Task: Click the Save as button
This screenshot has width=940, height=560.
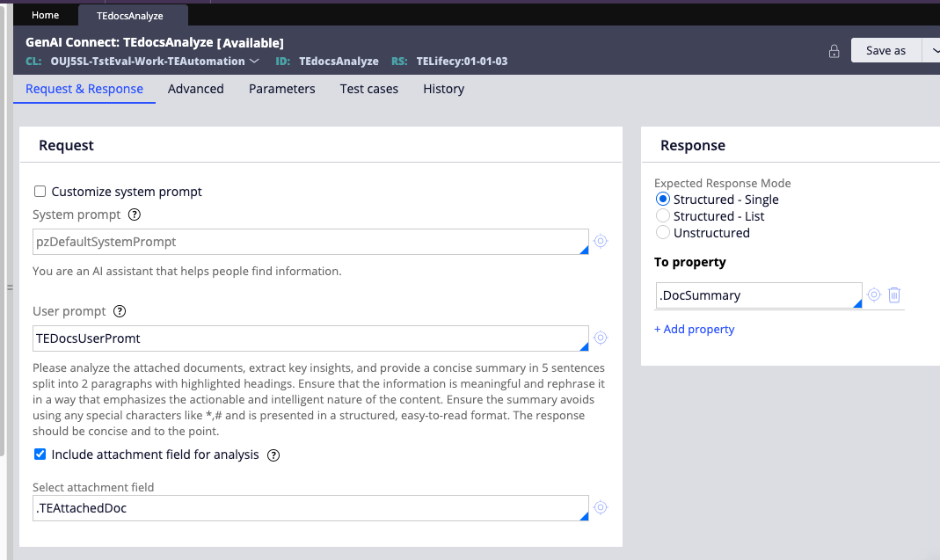Action: [885, 50]
